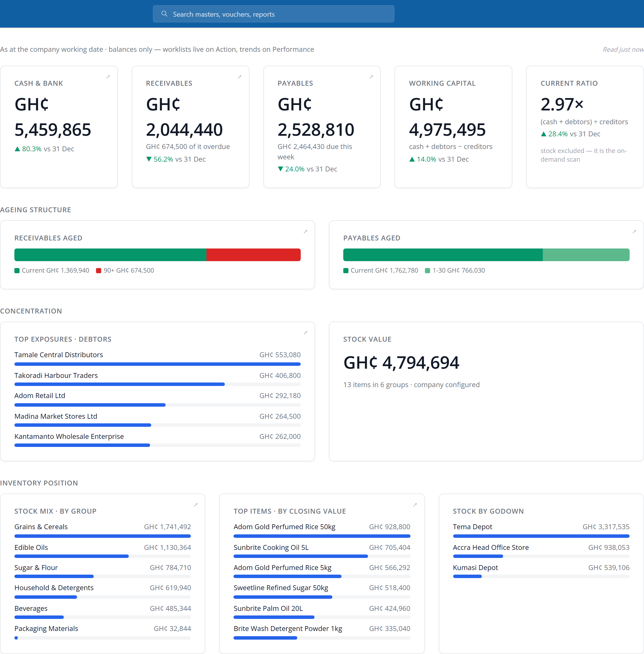Open the Payables card expand arrow

click(x=371, y=77)
